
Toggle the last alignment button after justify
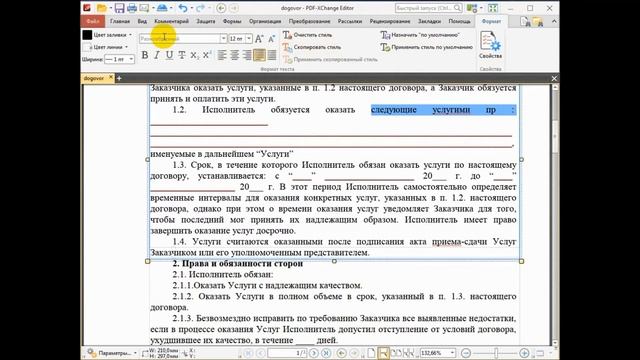coord(271,55)
